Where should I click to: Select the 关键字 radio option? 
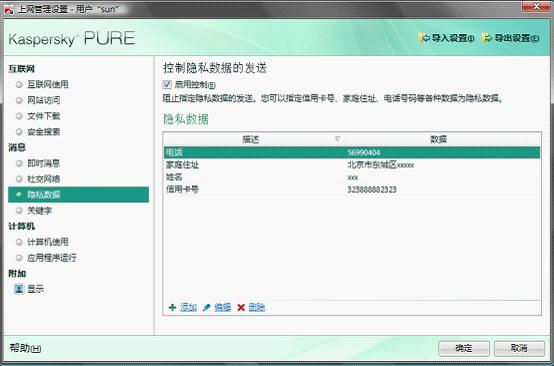click(19, 211)
